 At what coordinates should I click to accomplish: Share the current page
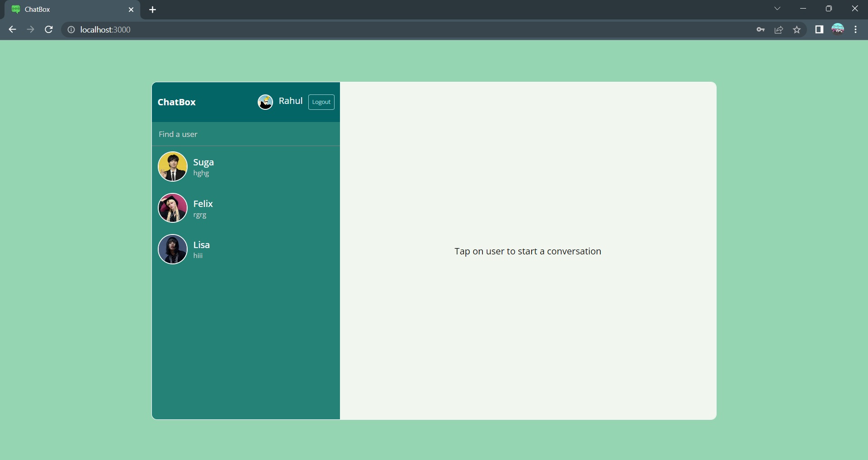pyautogui.click(x=779, y=30)
